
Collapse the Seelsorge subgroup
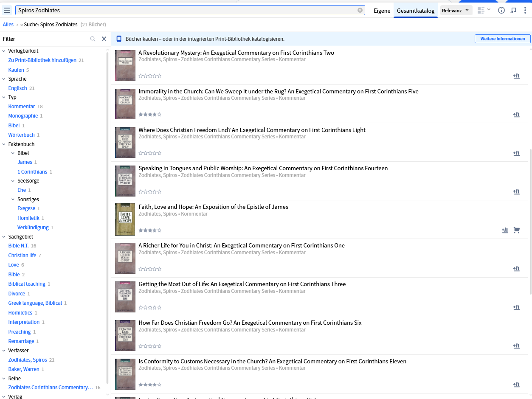[13, 181]
